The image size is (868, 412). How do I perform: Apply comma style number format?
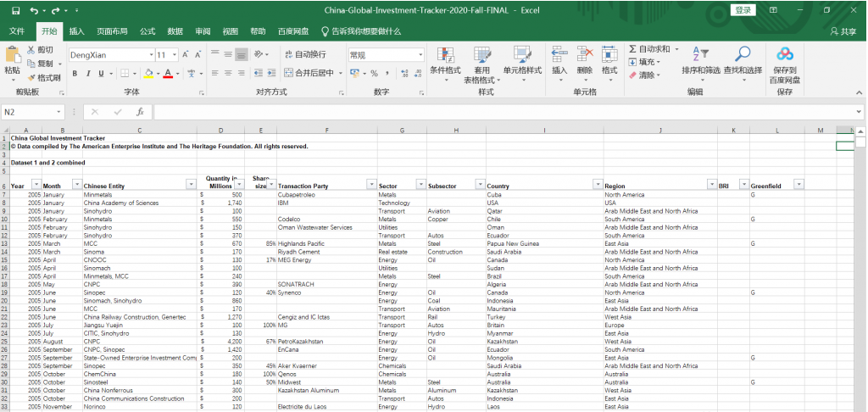pos(387,73)
